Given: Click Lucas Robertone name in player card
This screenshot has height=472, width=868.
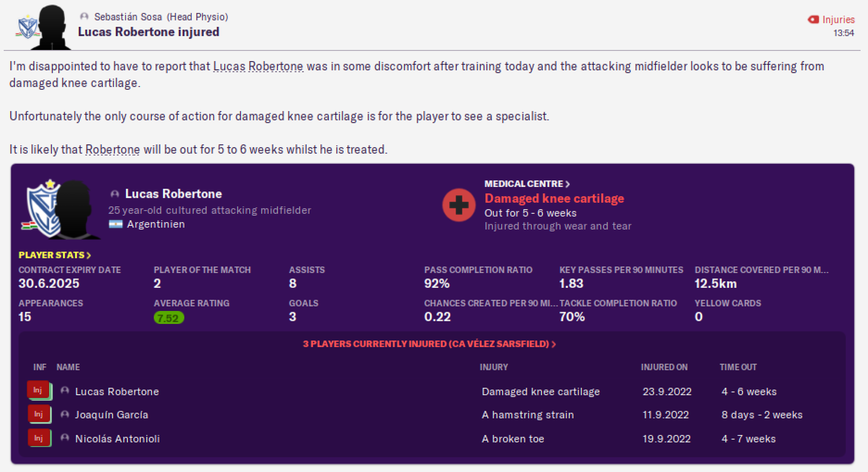Looking at the screenshot, I should [173, 194].
